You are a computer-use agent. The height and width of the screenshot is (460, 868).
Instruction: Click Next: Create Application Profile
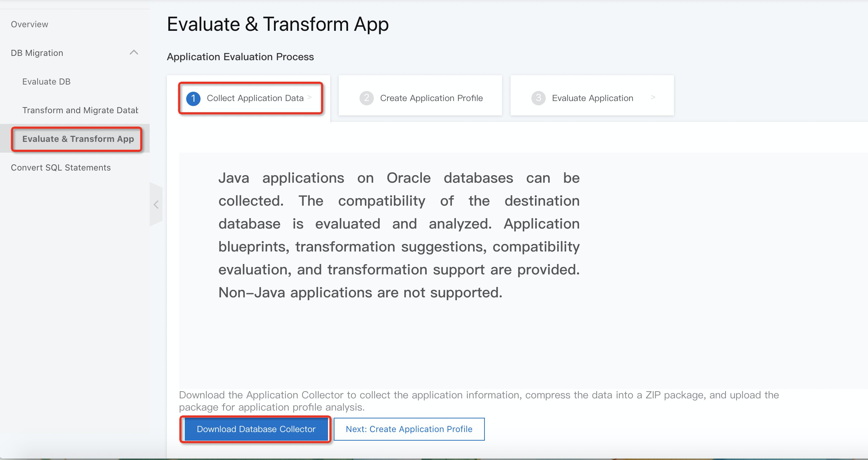(409, 429)
